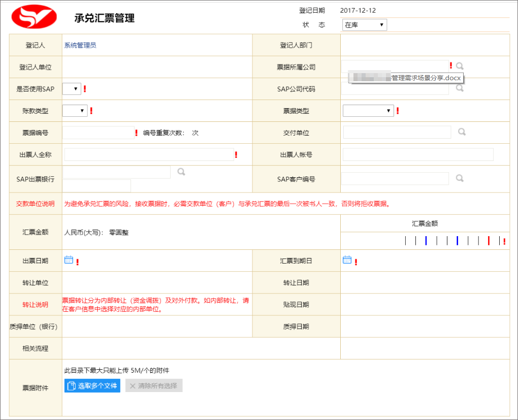Screen dimensions: 518x420
Task: Click the search icon next to SAP公司代码
Action: point(460,88)
